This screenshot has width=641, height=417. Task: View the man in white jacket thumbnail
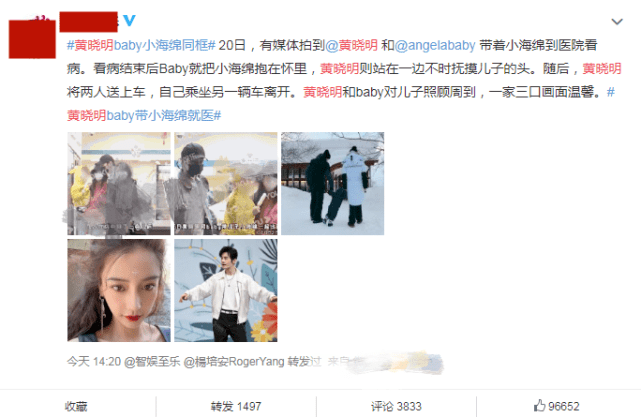pos(226,290)
